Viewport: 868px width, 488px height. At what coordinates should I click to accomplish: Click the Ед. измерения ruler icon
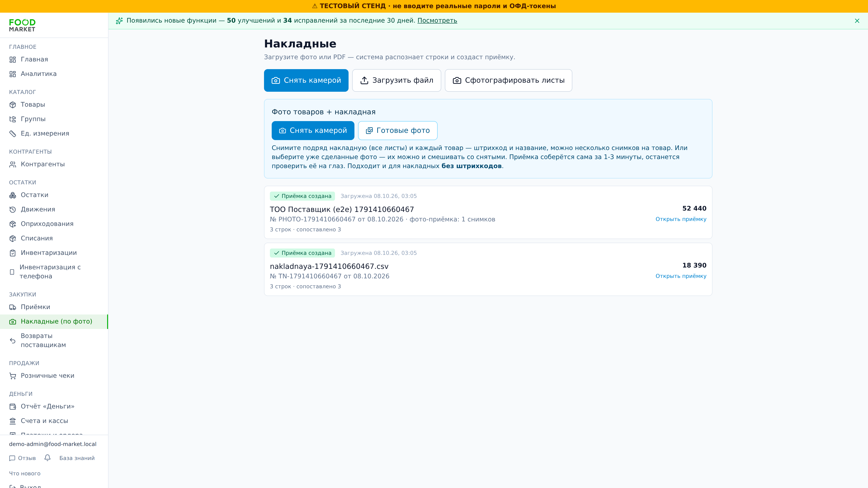[x=13, y=134]
